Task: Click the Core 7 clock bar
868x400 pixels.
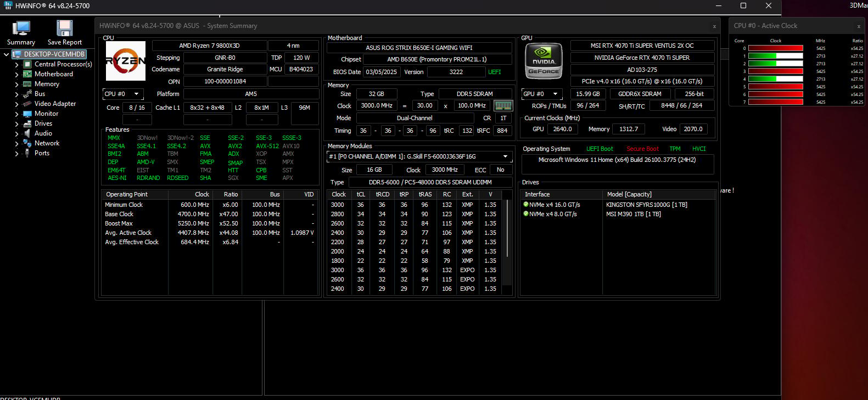Action: (775, 102)
